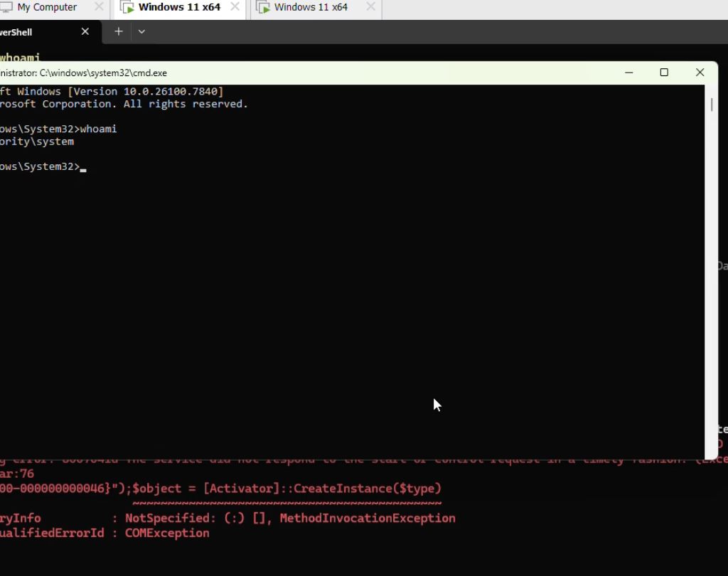Click the MethodInvocationException text
The width and height of the screenshot is (728, 576).
tap(368, 518)
